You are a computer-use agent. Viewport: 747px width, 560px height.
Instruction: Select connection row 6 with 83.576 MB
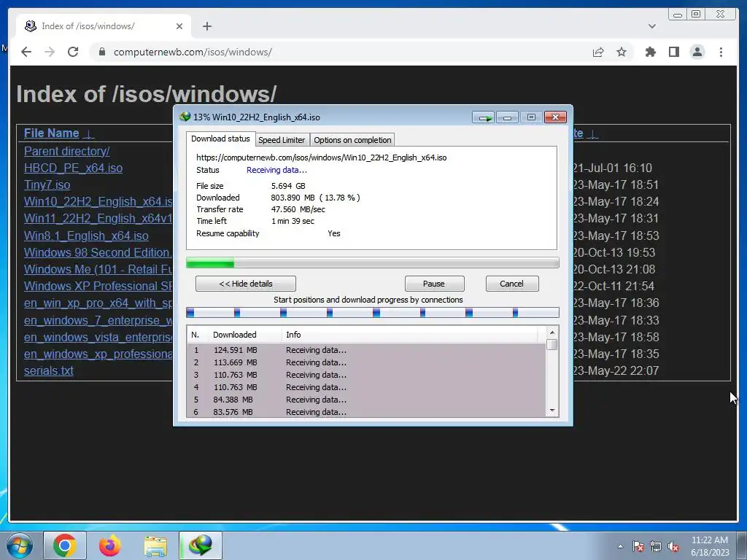point(366,412)
